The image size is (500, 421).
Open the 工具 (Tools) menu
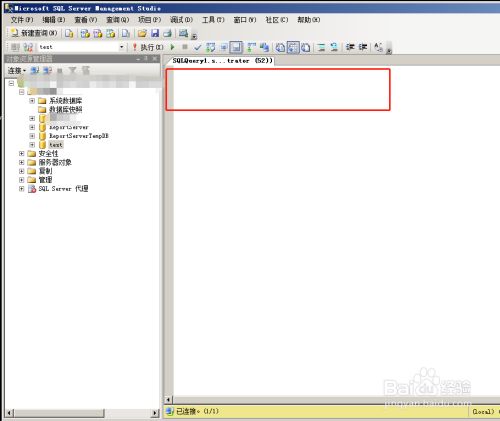(213, 20)
